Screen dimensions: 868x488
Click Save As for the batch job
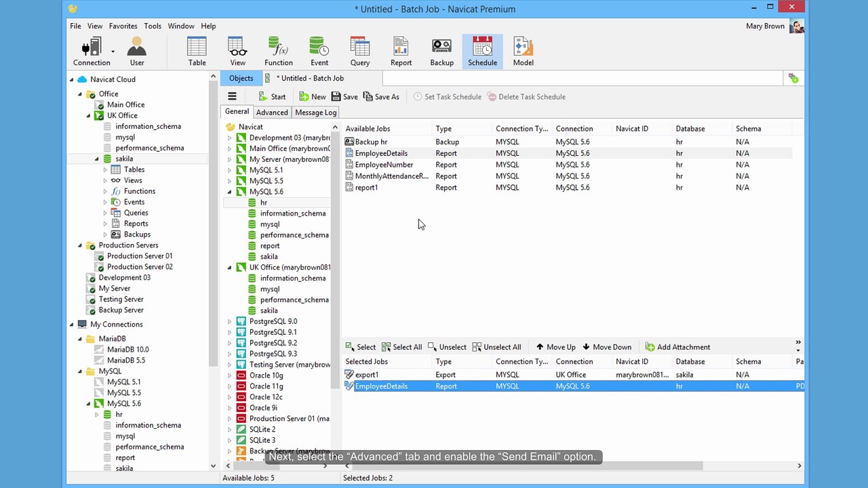click(381, 97)
